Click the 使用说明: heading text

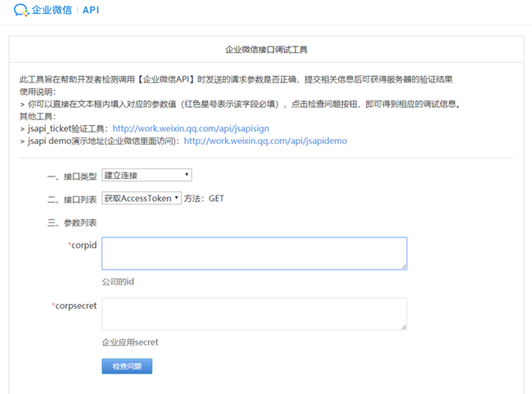pyautogui.click(x=38, y=92)
